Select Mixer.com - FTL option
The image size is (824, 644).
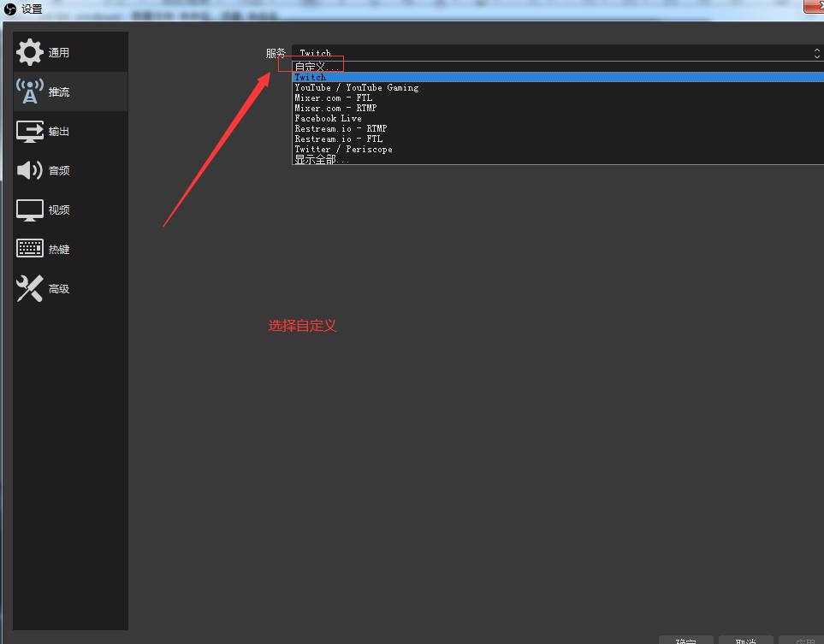pyautogui.click(x=334, y=97)
